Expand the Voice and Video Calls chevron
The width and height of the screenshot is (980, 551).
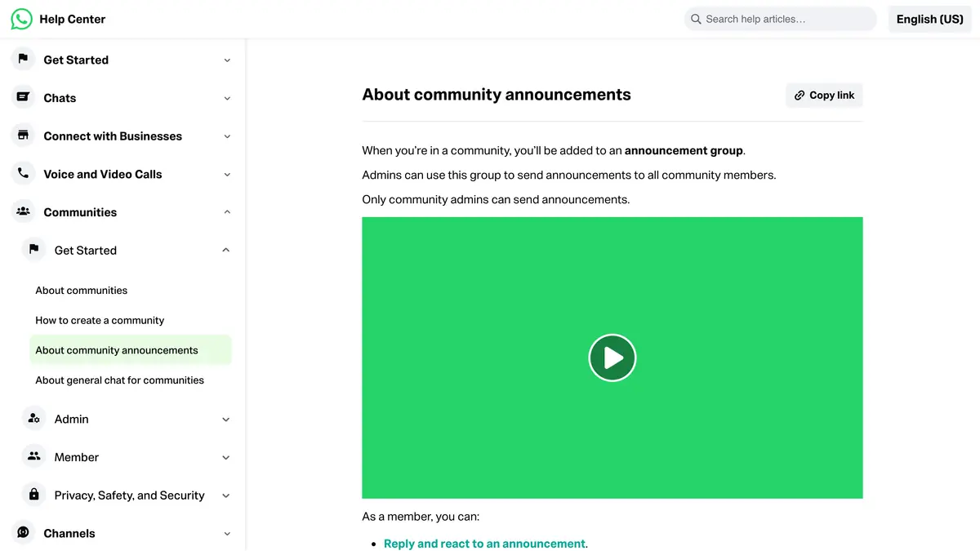(227, 174)
